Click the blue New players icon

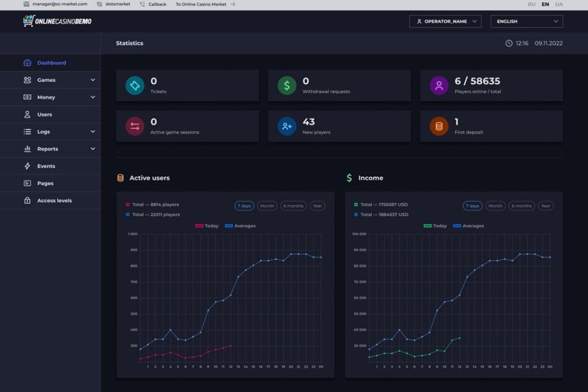click(x=287, y=127)
